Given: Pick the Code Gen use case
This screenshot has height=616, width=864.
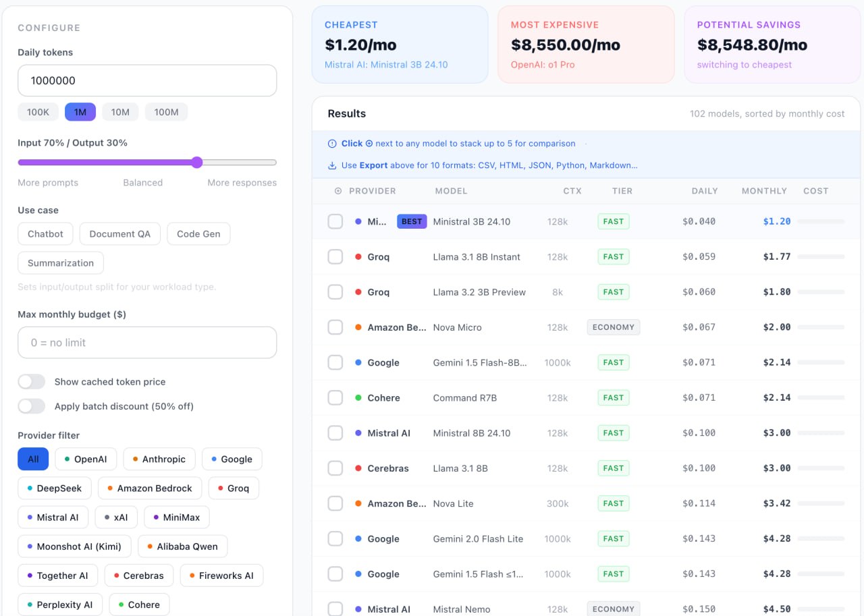Looking at the screenshot, I should click(x=198, y=234).
